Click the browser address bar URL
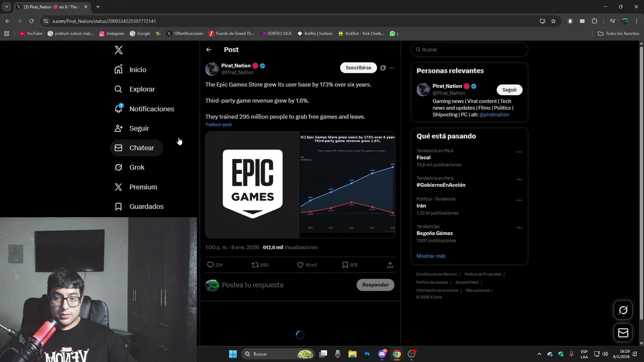 [104, 21]
